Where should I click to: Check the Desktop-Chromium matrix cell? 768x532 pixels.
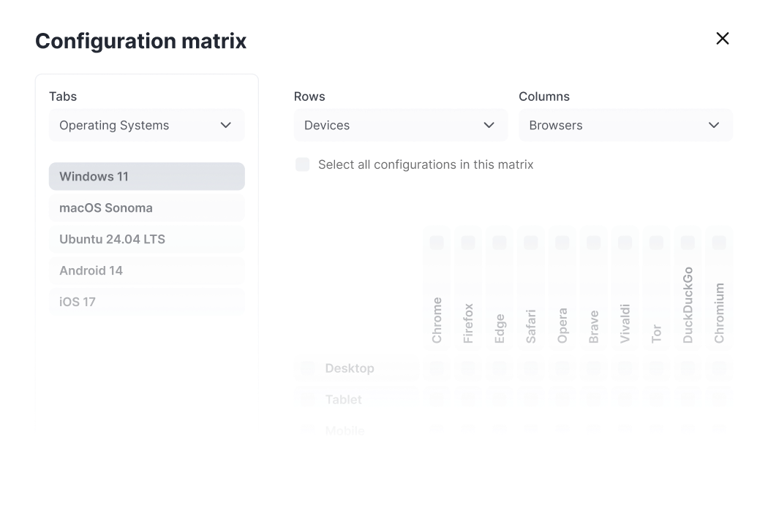[x=718, y=368]
